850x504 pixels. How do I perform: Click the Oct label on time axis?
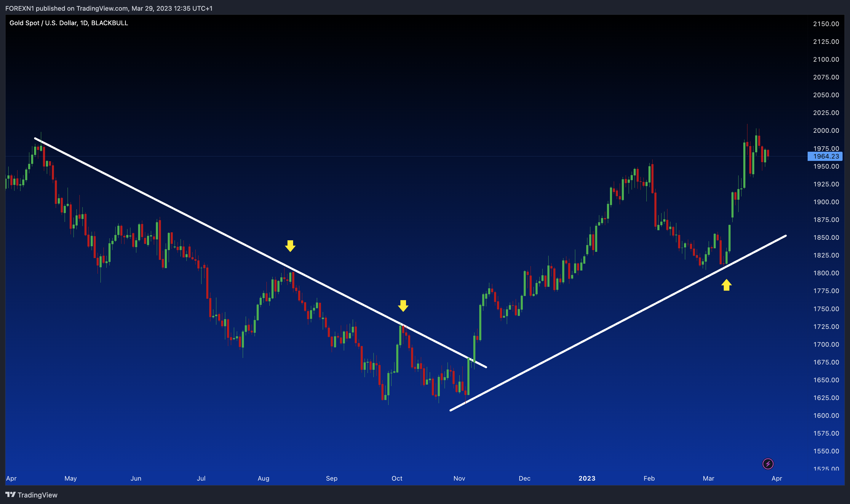pos(397,478)
